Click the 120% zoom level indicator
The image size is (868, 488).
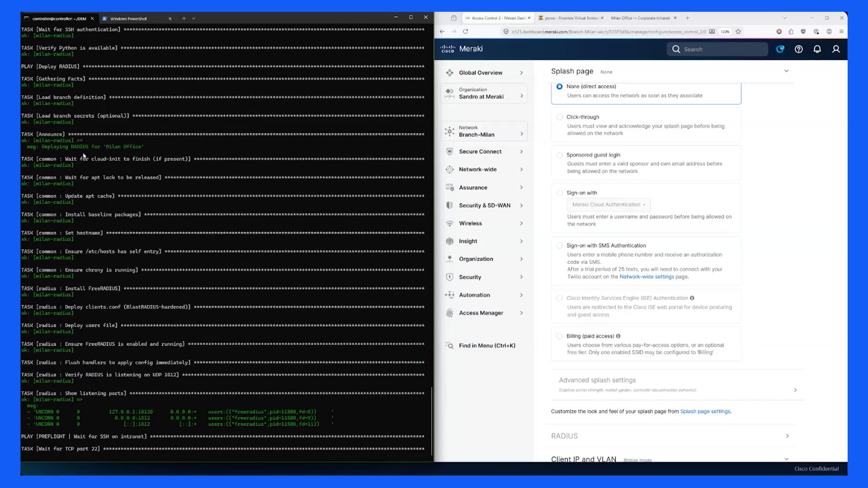725,32
